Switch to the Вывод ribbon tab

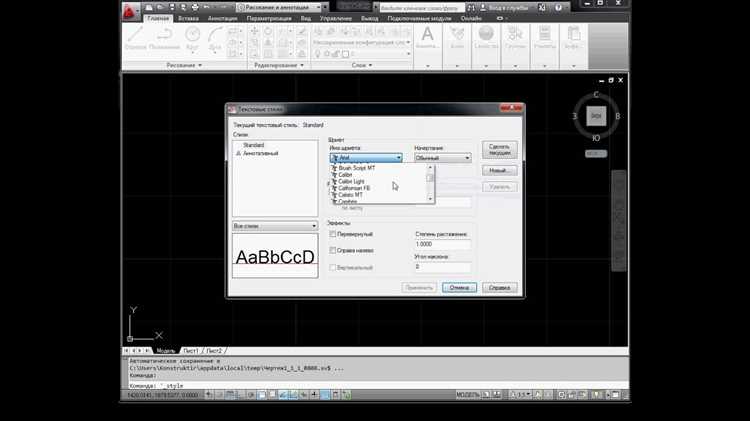[369, 18]
